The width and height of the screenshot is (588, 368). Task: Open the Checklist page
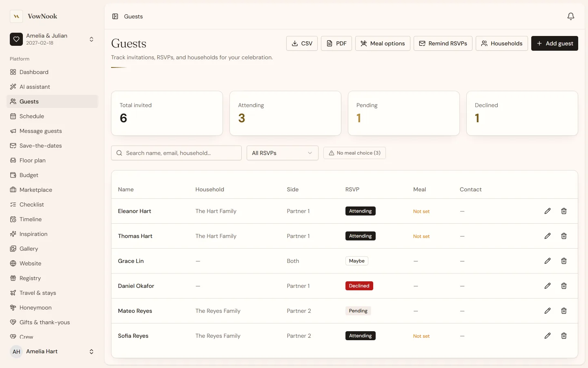pyautogui.click(x=52, y=204)
